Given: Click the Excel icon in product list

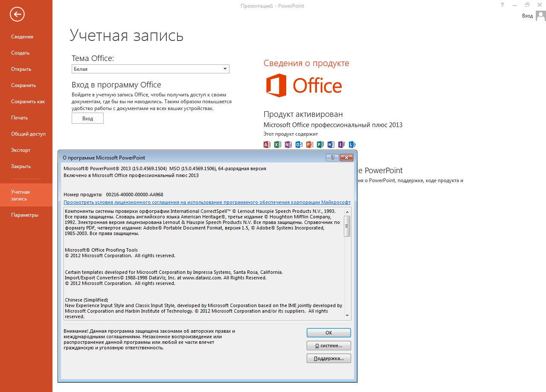Looking at the screenshot, I should 278,145.
